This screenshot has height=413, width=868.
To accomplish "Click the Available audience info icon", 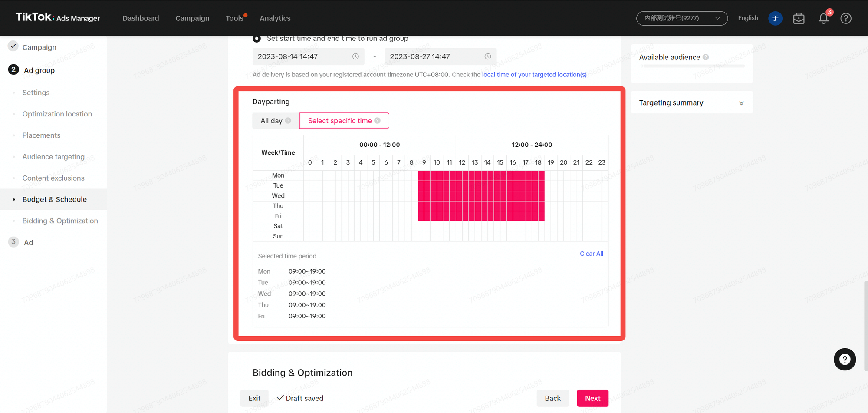I will click(706, 57).
